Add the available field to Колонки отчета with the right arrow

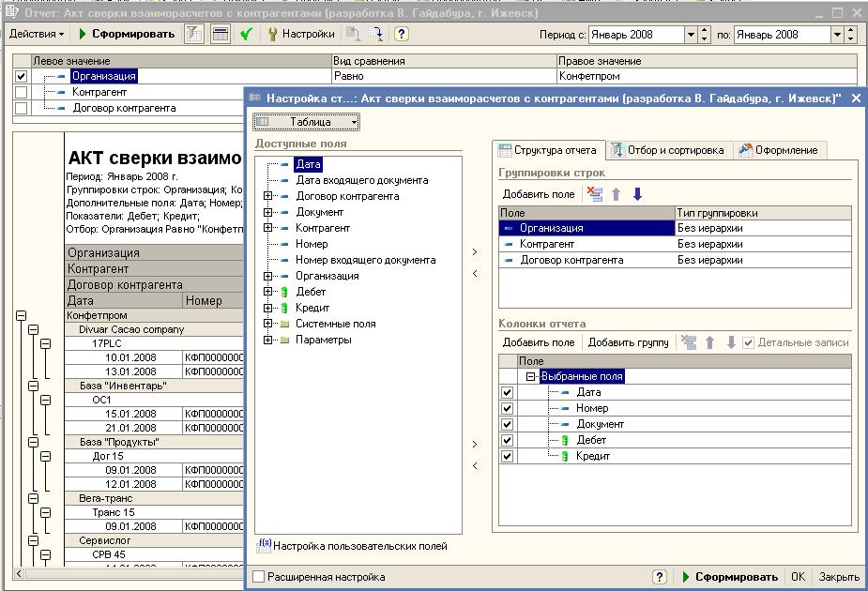(x=475, y=444)
